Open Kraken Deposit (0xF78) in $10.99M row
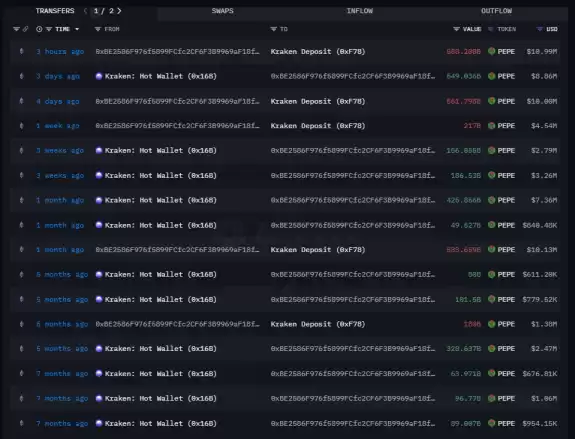Screen dimensions: 575x439 click(318, 52)
